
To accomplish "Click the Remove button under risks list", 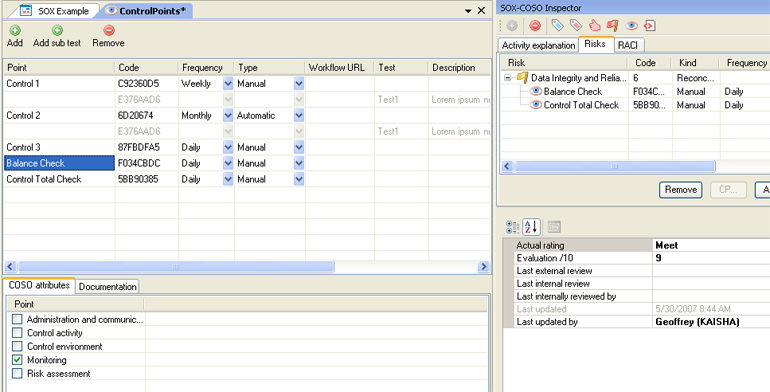I will (681, 190).
